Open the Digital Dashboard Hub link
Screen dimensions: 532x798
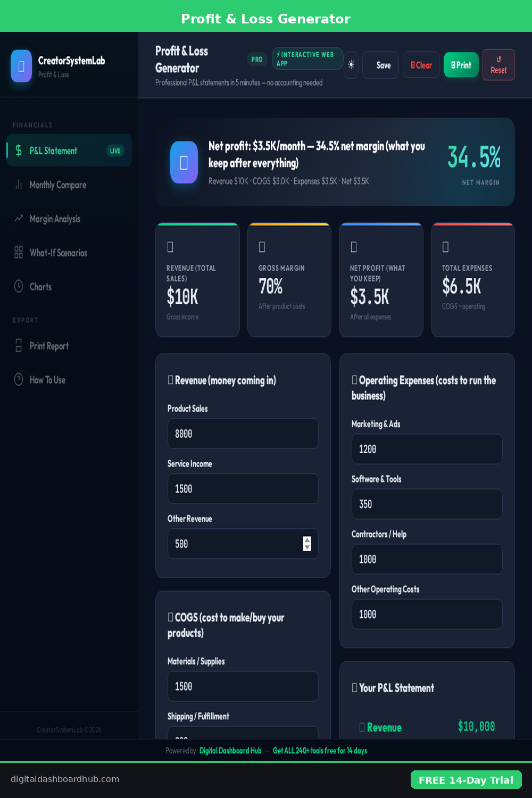230,751
